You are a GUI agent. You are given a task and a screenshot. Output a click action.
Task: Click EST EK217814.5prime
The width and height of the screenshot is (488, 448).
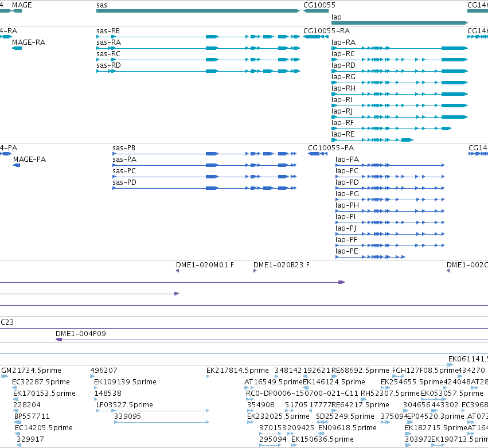click(237, 371)
